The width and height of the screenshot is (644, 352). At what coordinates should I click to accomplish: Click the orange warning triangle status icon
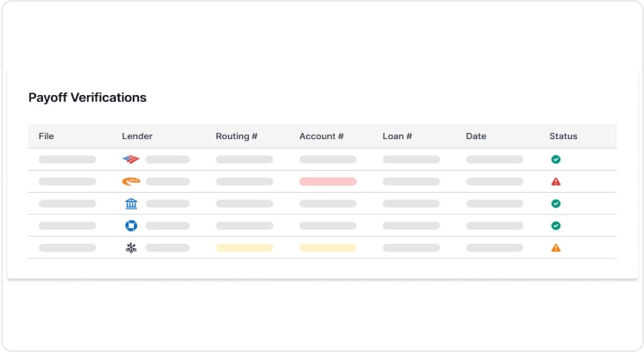[x=556, y=247]
